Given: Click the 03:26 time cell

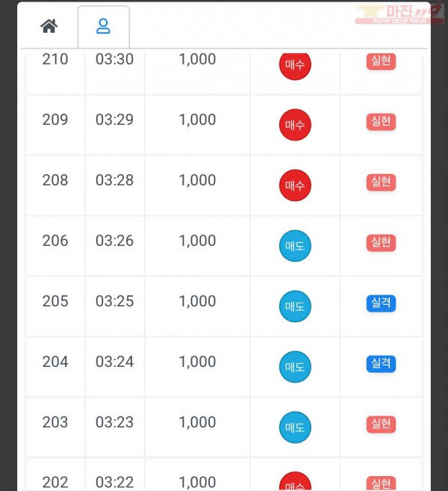Looking at the screenshot, I should coord(115,246).
